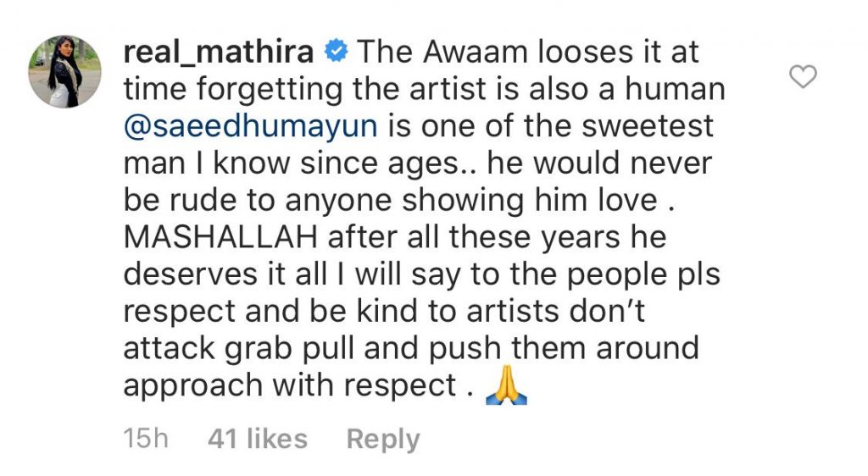
Task: Click the word MASHALLAH in the comment
Action: (x=220, y=237)
